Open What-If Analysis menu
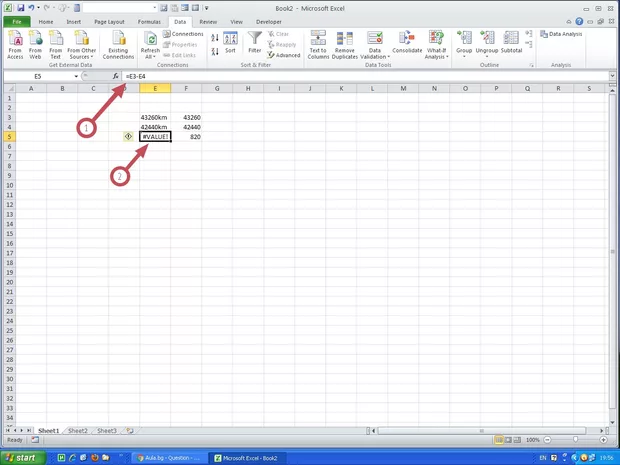The height and width of the screenshot is (465, 620). [x=436, y=45]
